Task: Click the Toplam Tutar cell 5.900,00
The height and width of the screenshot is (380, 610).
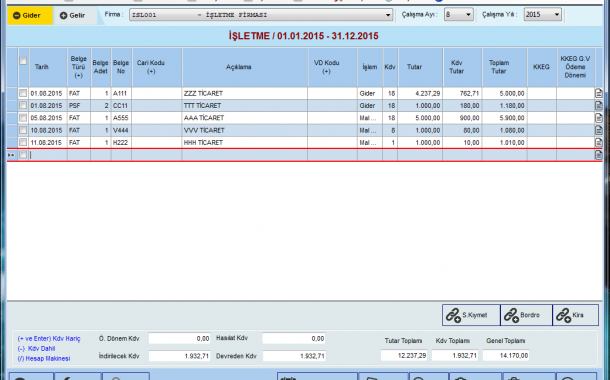Action: pyautogui.click(x=505, y=118)
